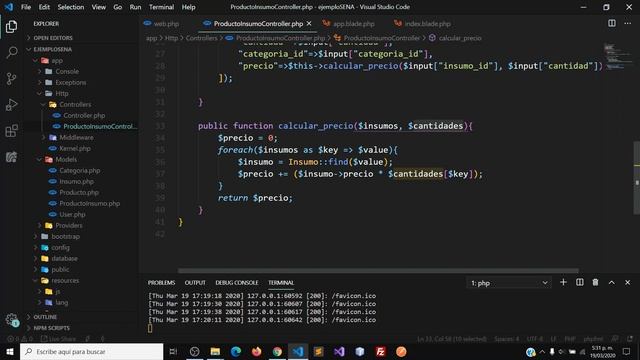Kill the terminal with trash icon
640x360 pixels.
click(596, 282)
